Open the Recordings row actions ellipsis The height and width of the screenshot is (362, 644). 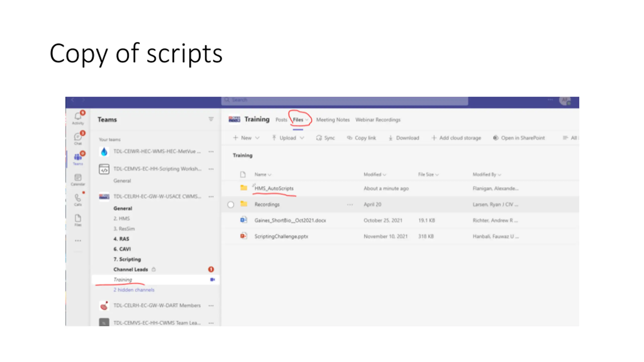(x=350, y=204)
